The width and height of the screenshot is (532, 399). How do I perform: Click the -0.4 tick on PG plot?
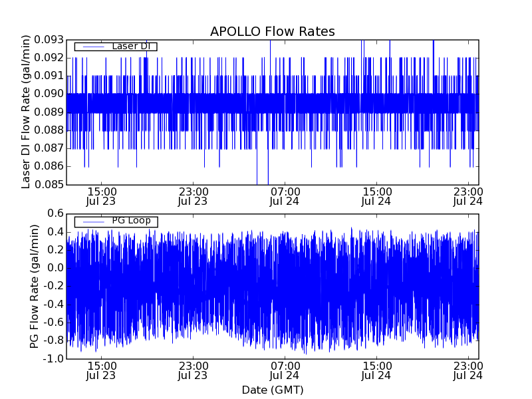click(x=53, y=304)
